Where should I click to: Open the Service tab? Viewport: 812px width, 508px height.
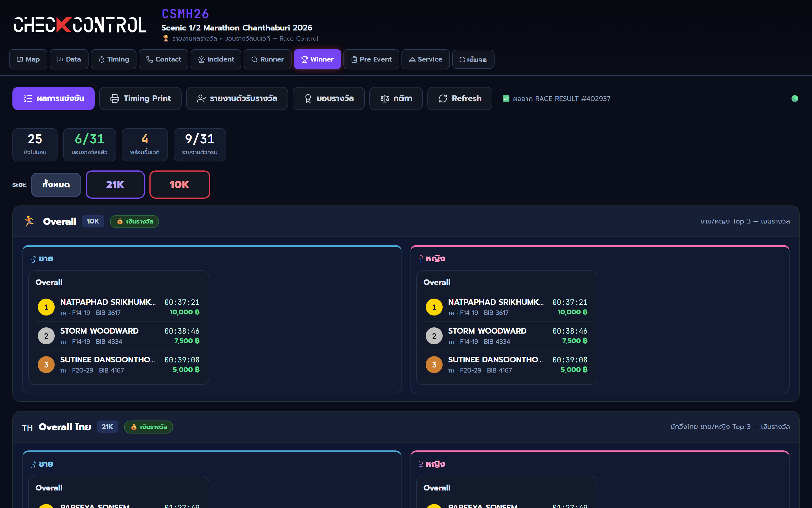(425, 59)
